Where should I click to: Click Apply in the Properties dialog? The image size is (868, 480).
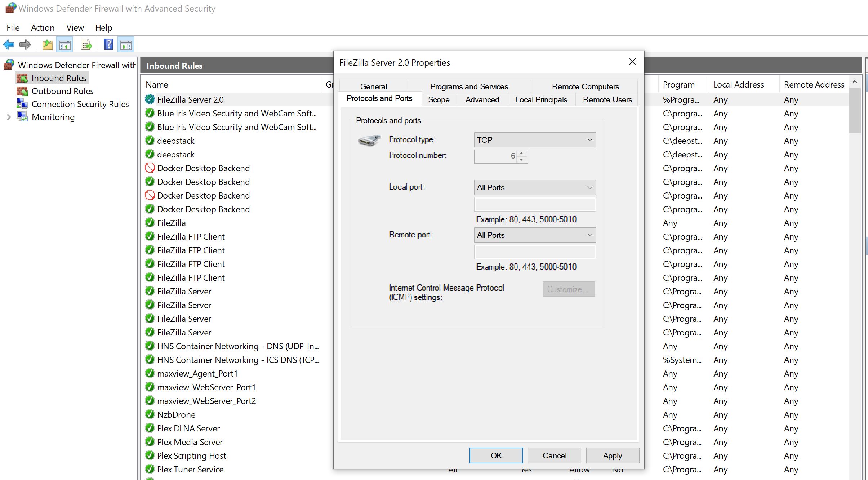[x=613, y=455]
